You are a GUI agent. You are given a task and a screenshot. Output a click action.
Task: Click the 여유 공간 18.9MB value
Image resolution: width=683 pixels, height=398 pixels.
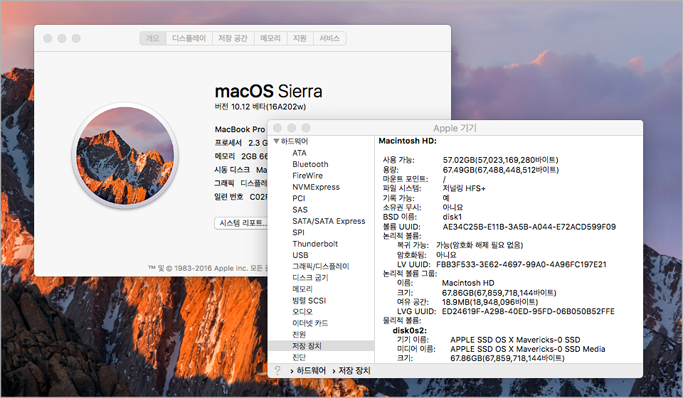tap(490, 302)
